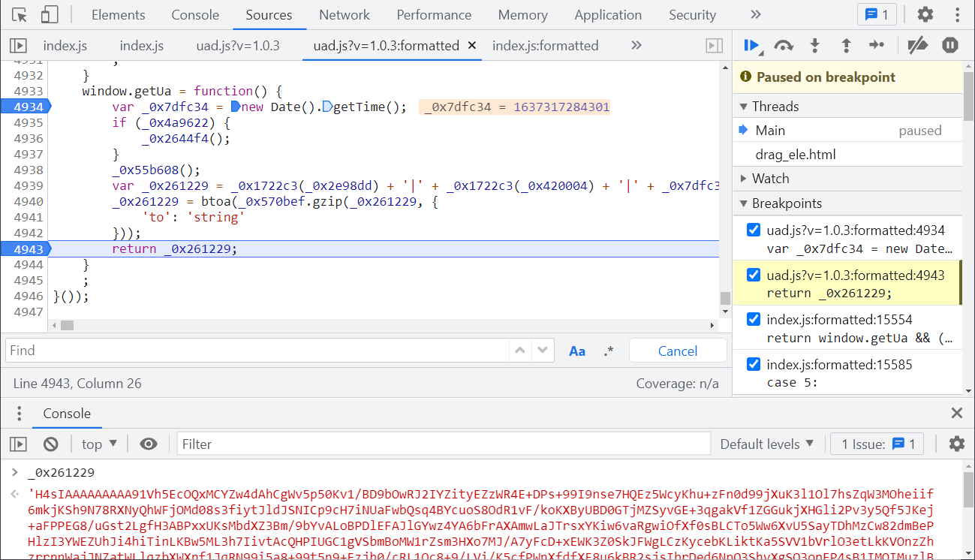Toggle pause on exceptions
The image size is (975, 560).
949,46
